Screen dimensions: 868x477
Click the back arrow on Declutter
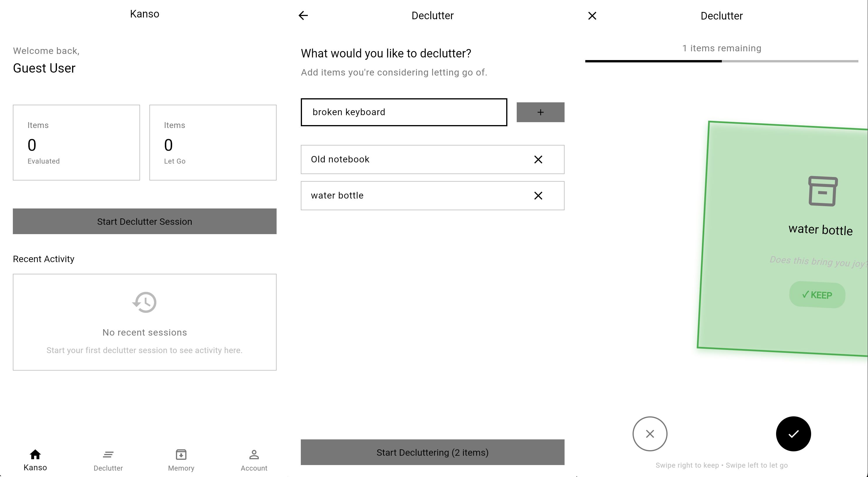pyautogui.click(x=303, y=15)
